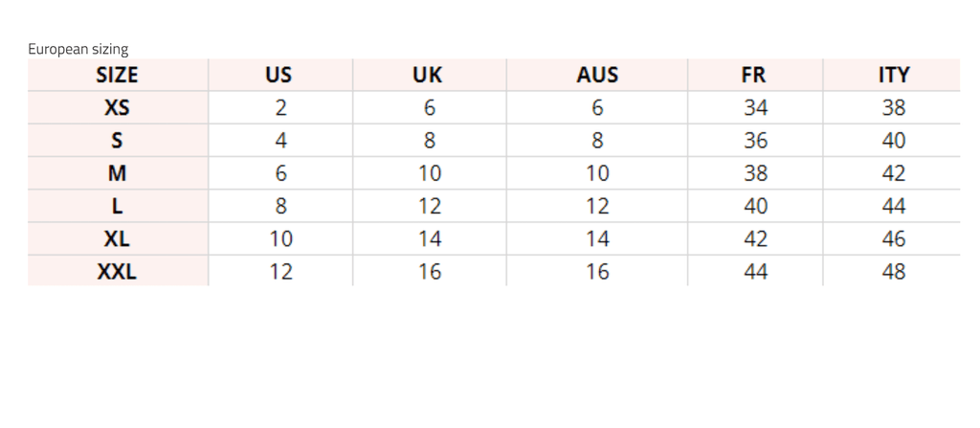Click the FR value 36 cell
Image resolution: width=980 pixels, height=428 pixels.
pyautogui.click(x=755, y=141)
